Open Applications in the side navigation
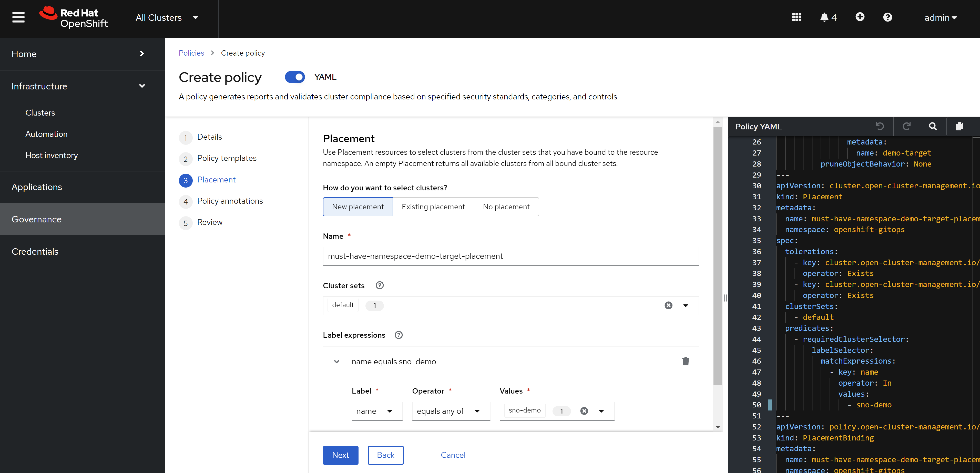 37,187
